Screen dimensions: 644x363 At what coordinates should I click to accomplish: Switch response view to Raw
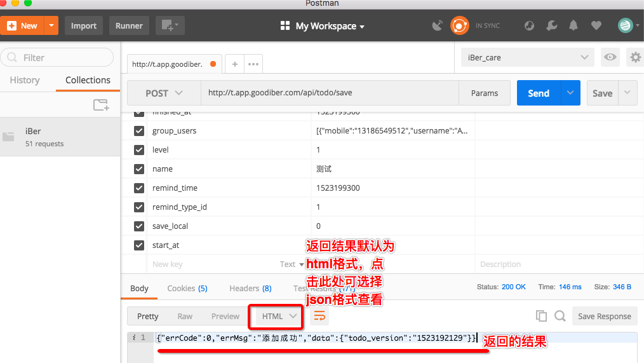(185, 316)
